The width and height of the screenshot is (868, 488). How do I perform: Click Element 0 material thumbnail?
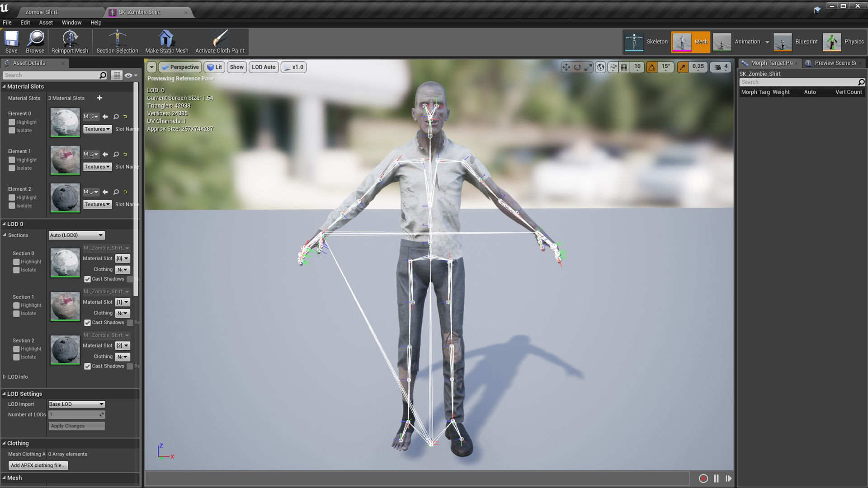point(65,122)
